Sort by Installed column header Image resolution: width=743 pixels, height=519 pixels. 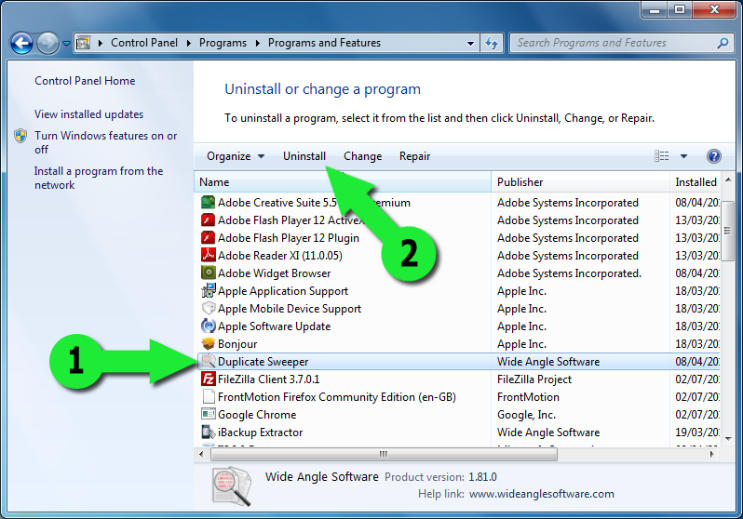[x=696, y=182]
